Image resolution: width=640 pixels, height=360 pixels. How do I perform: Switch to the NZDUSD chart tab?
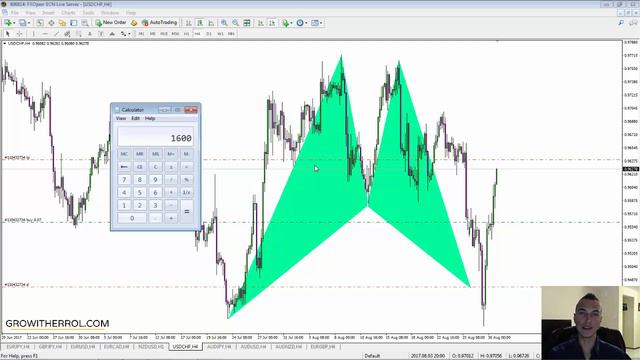151,347
